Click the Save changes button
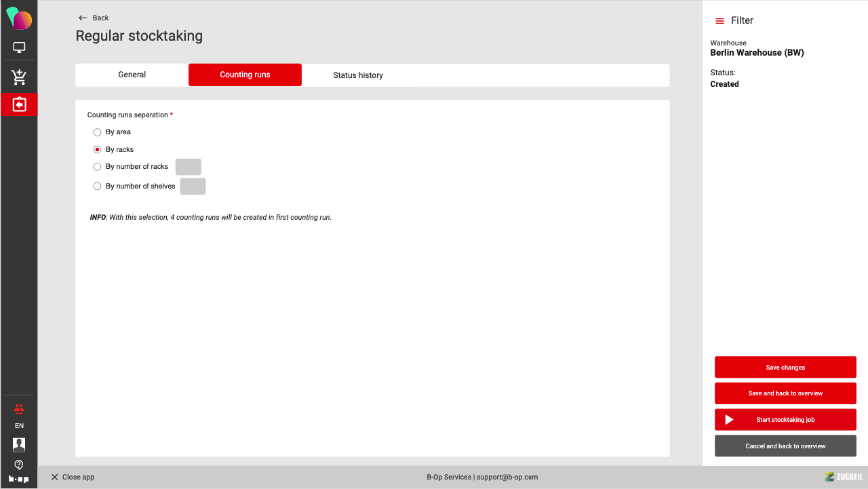The width and height of the screenshot is (868, 489). (785, 368)
